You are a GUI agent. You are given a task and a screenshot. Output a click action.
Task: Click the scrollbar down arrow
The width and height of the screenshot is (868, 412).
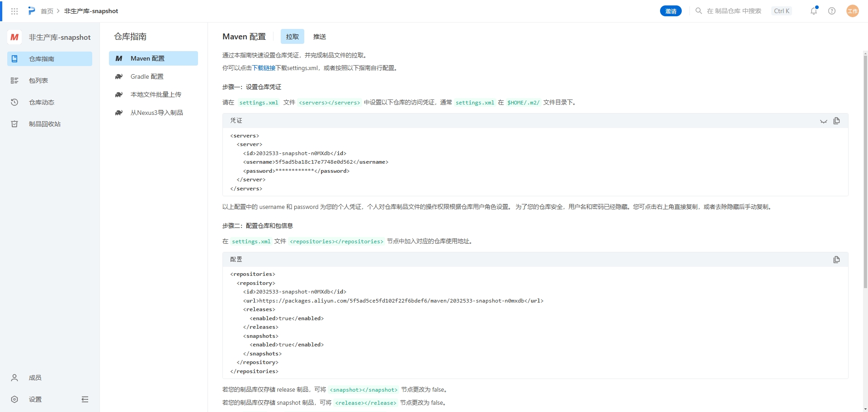point(865,409)
